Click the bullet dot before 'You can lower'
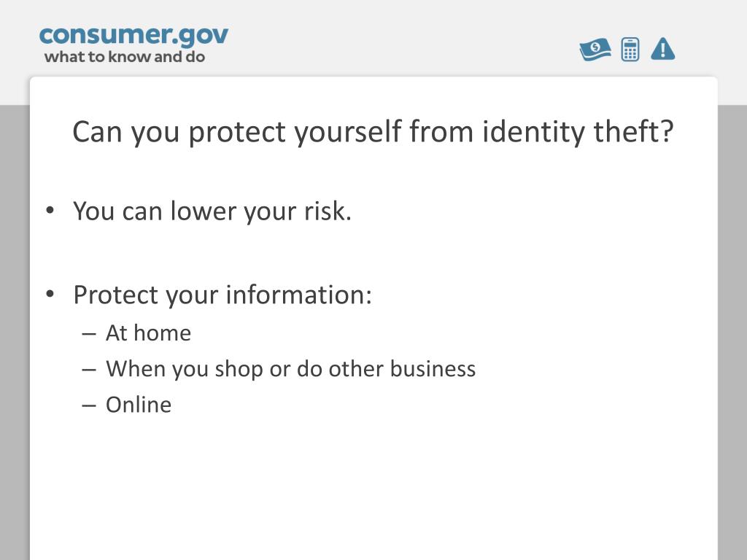Image resolution: width=747 pixels, height=560 pixels. [x=50, y=211]
